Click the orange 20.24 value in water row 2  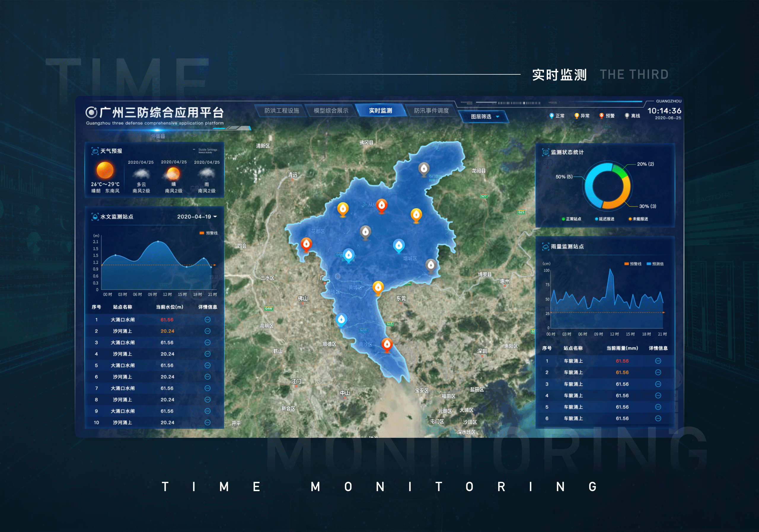(x=167, y=331)
